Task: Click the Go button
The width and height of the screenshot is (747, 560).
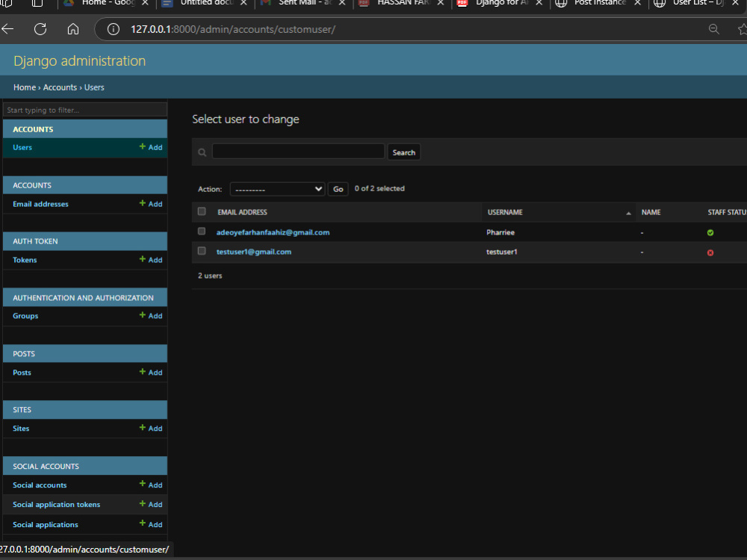Action: [x=338, y=189]
